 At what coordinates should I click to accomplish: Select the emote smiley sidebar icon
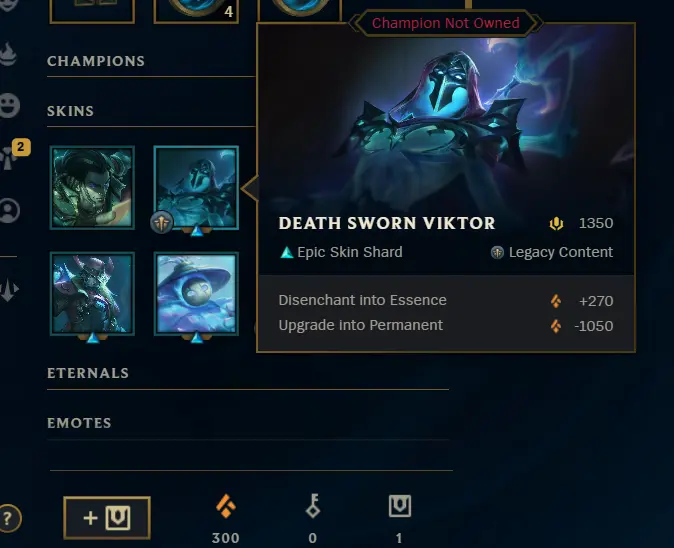[9, 105]
